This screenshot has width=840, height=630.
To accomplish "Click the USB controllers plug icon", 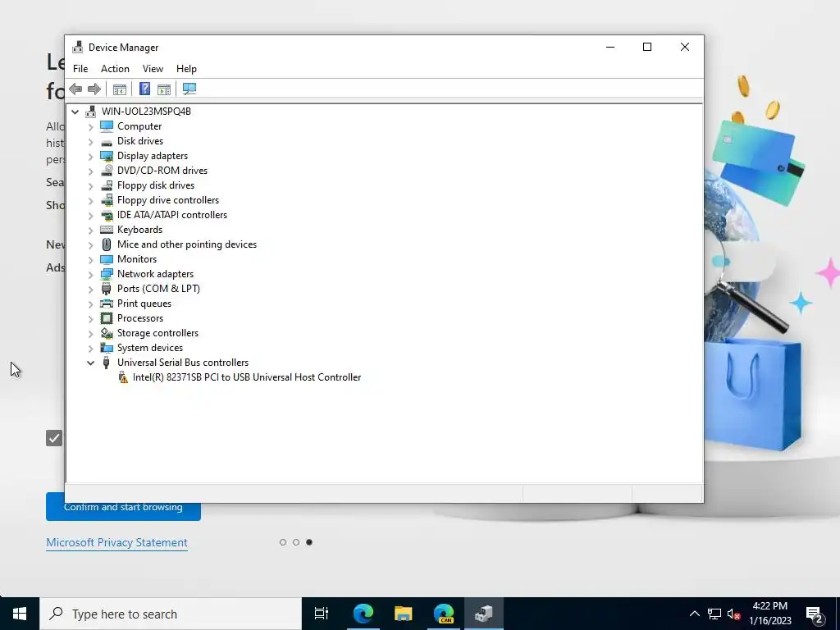I will [107, 363].
